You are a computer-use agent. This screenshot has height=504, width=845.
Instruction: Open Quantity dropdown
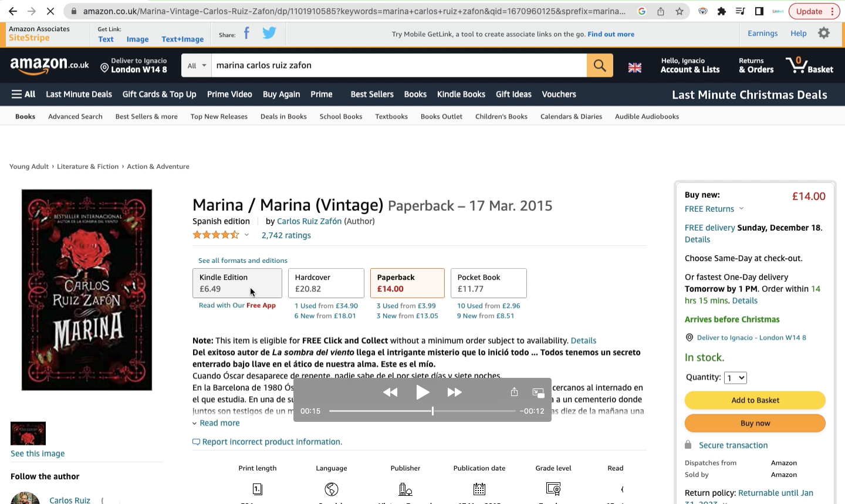[x=735, y=378]
